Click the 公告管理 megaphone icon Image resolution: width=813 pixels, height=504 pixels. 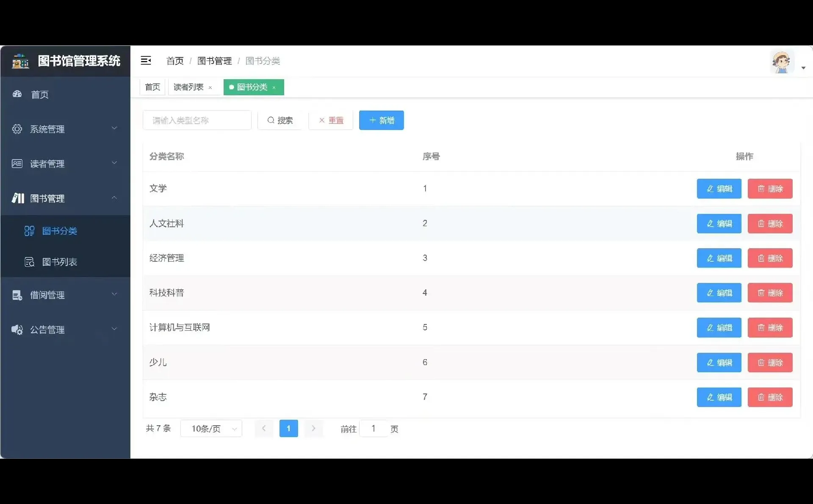(x=17, y=330)
